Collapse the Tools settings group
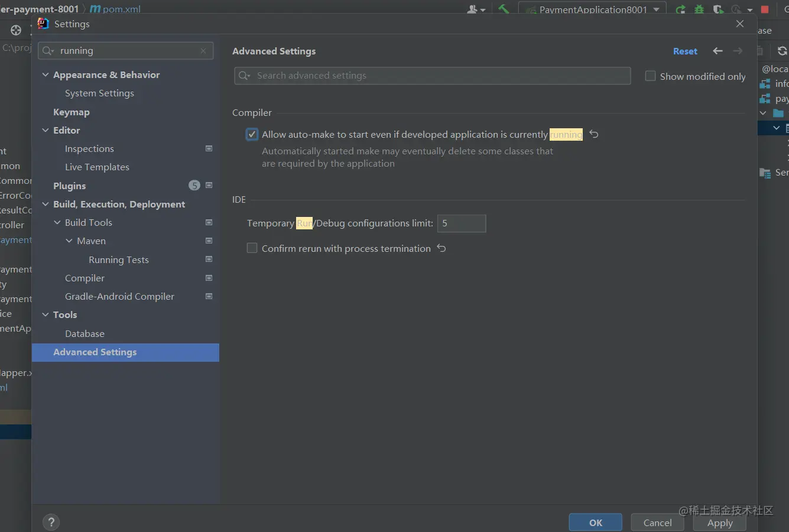Image resolution: width=789 pixels, height=532 pixels. (x=46, y=314)
